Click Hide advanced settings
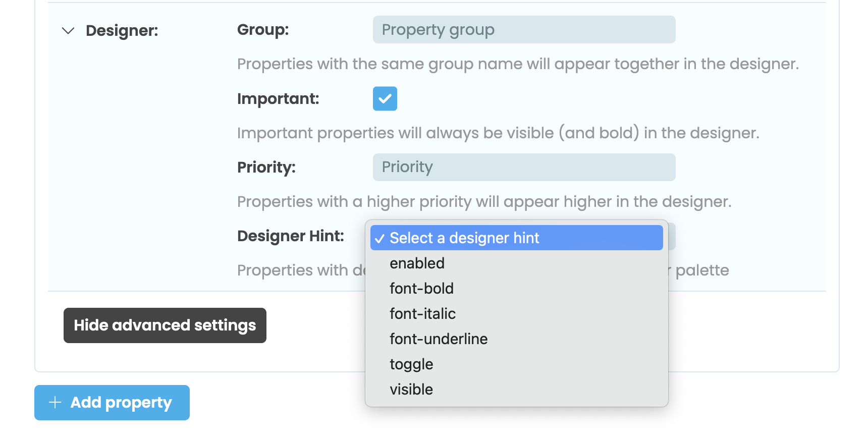 coord(165,325)
